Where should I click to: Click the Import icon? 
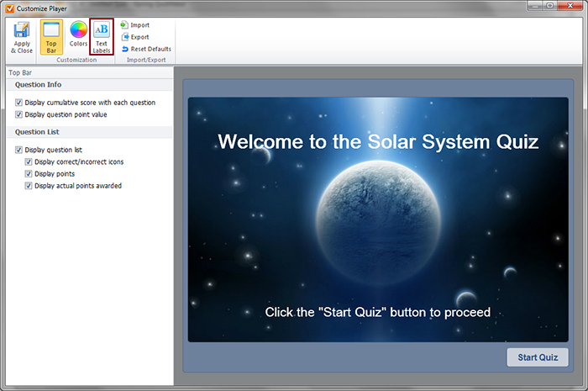124,24
